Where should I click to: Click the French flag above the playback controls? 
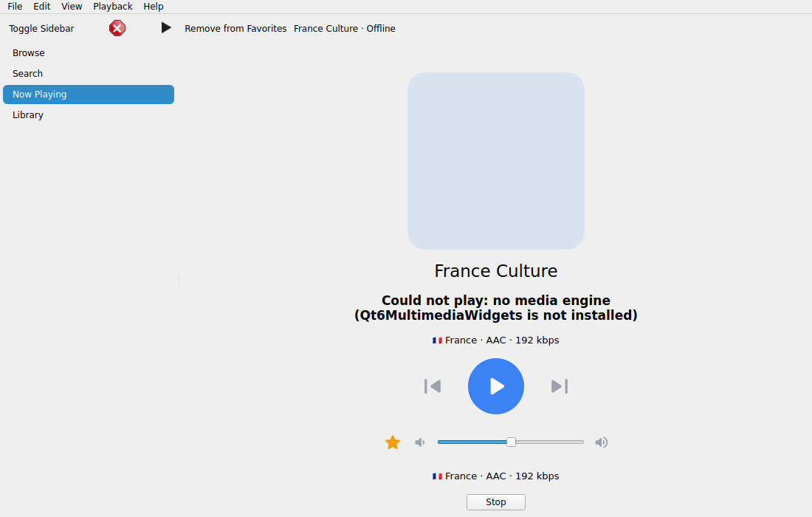click(437, 340)
